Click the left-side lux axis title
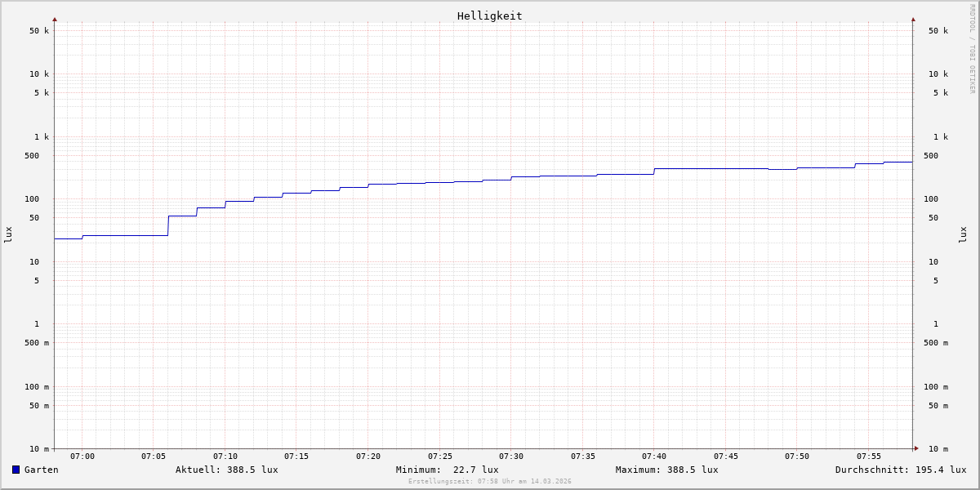980x490 pixels. (8, 234)
